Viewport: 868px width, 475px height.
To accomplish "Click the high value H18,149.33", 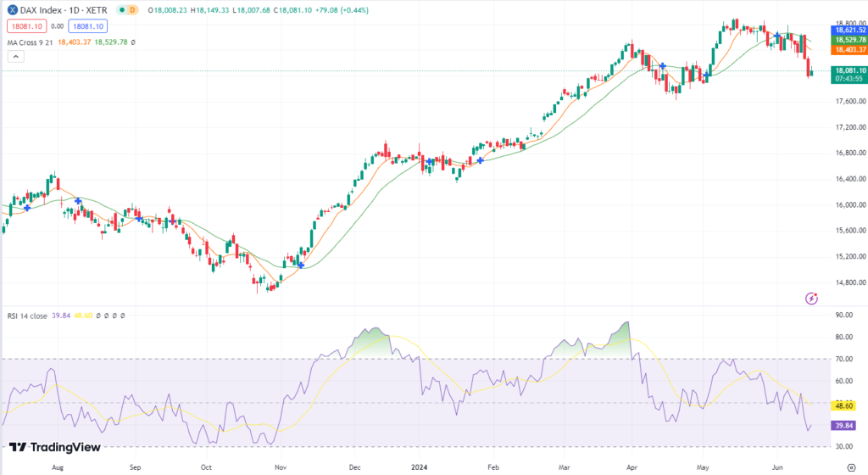I will tap(209, 10).
